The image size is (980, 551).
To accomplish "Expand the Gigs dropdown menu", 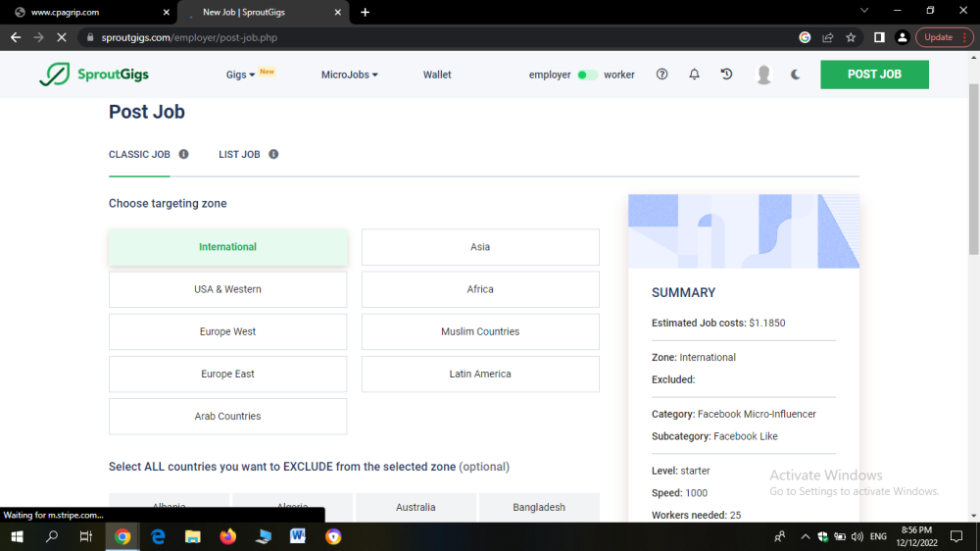I will (x=241, y=75).
